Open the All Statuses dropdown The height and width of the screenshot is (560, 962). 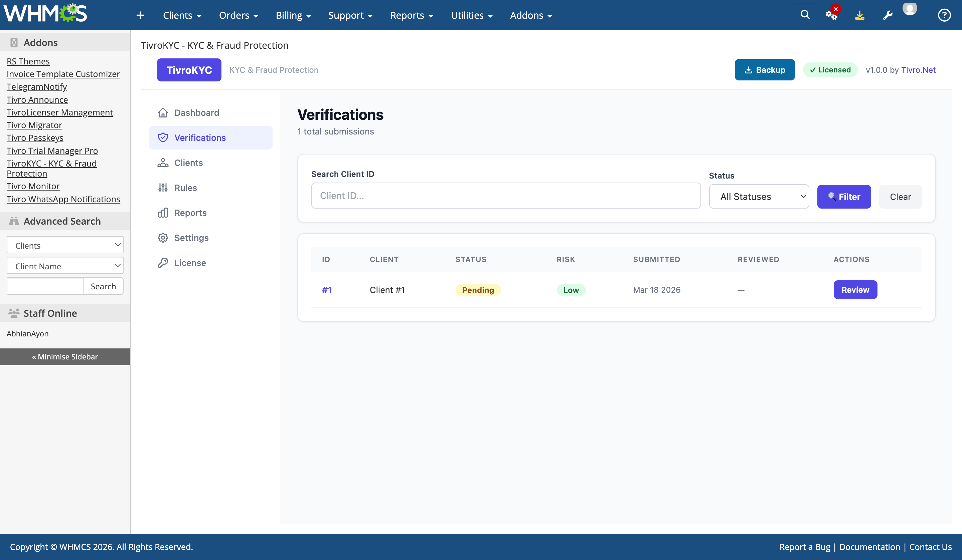[759, 196]
